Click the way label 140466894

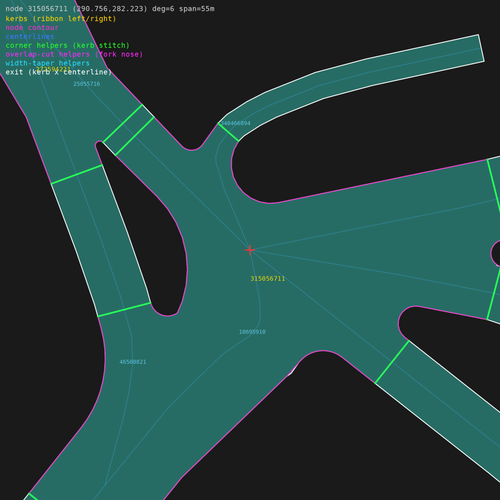[x=236, y=123]
